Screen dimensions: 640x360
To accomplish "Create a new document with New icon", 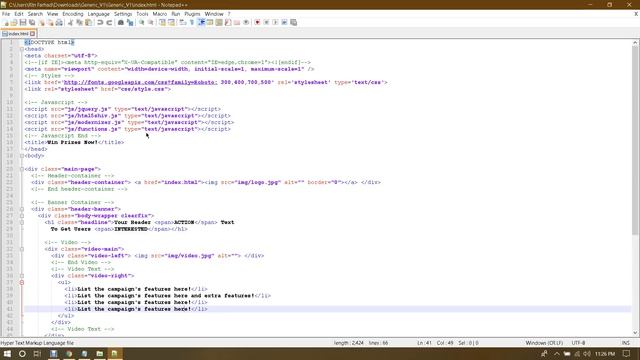I will (x=6, y=22).
